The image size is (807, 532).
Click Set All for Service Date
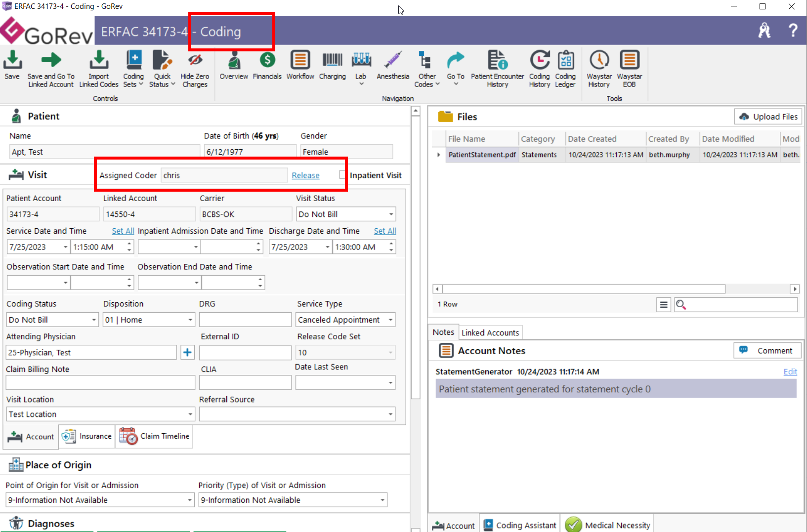click(x=123, y=231)
